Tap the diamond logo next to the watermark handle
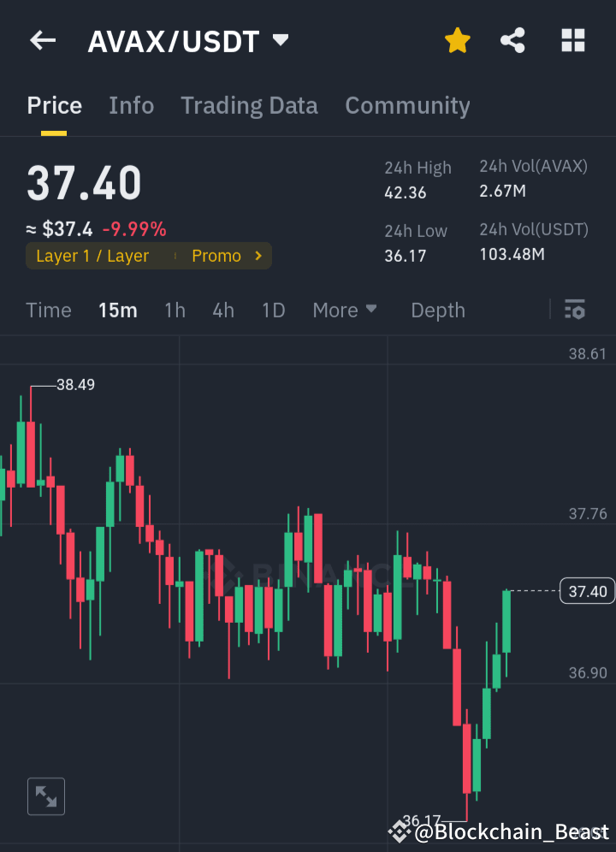616x852 pixels. tap(399, 831)
